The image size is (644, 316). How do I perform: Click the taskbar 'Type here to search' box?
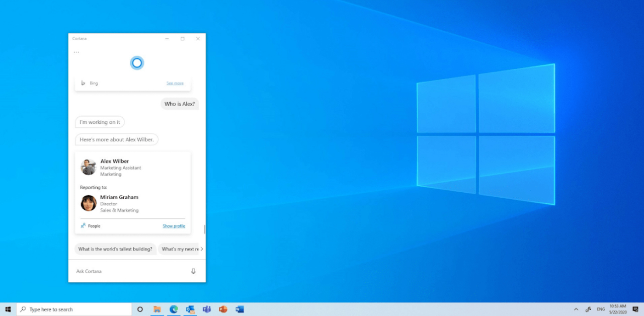tap(74, 309)
